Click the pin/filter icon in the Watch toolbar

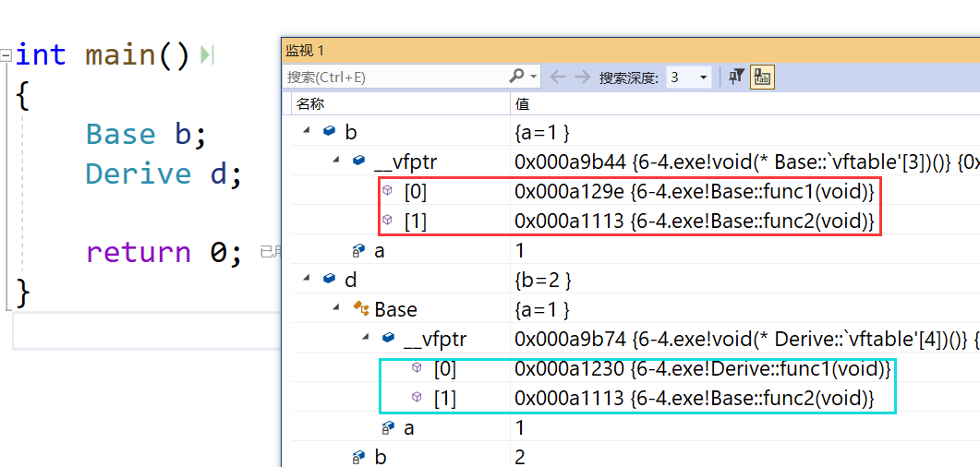pos(737,77)
